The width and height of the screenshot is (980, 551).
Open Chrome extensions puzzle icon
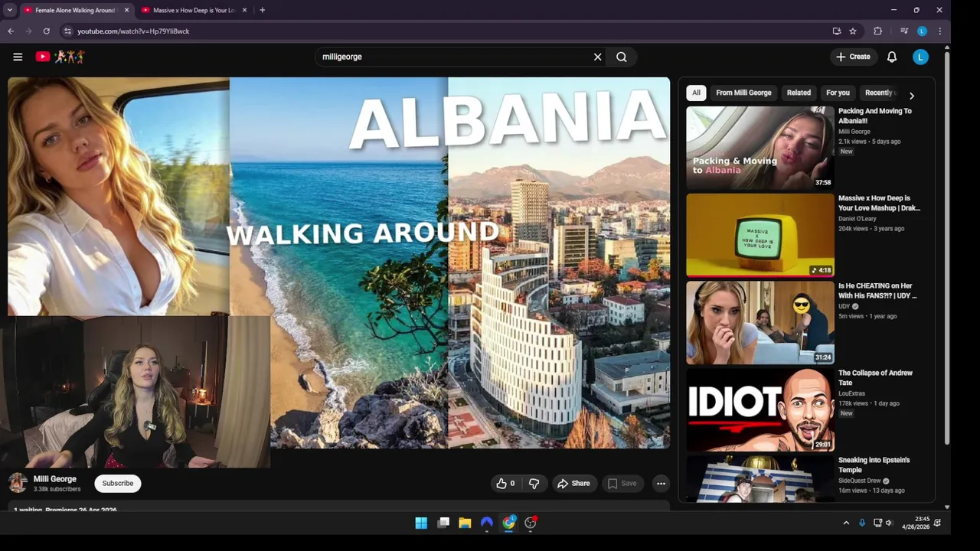coord(878,31)
